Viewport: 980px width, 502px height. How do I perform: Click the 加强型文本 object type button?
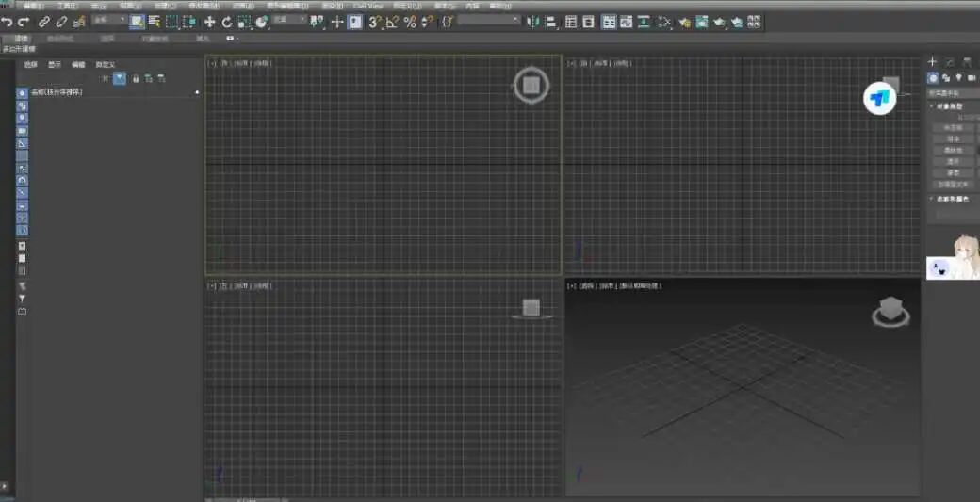pyautogui.click(x=953, y=185)
